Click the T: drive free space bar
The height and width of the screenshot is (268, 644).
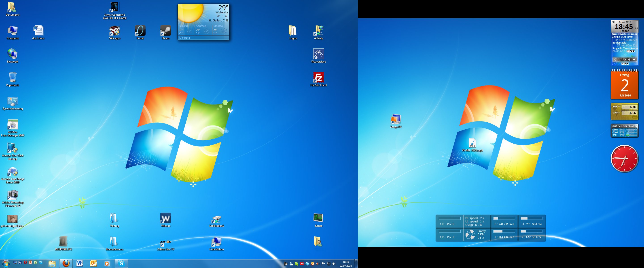tap(504, 232)
